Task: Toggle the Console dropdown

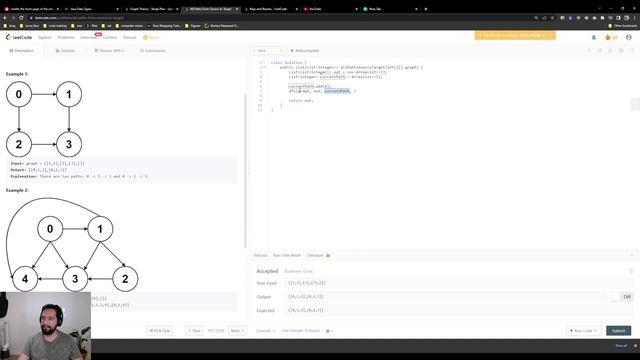Action: (x=265, y=331)
